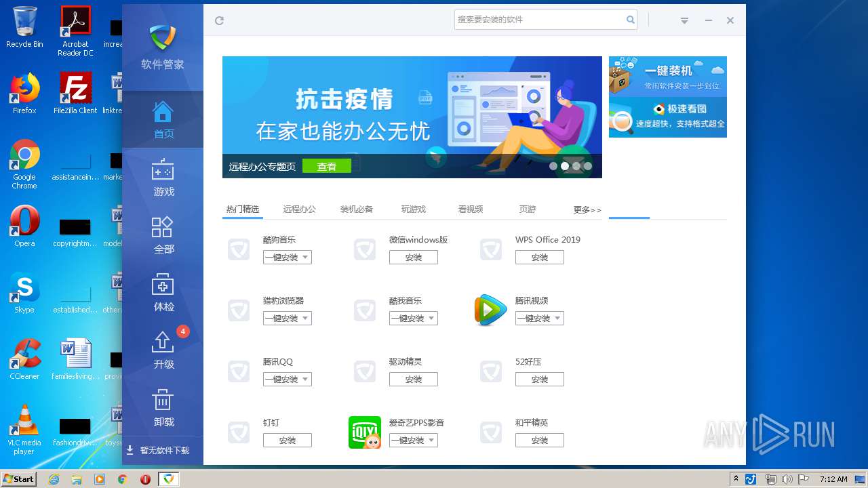Open Skype desktop shortcut
Screen dimensions: 868x488
tap(24, 293)
